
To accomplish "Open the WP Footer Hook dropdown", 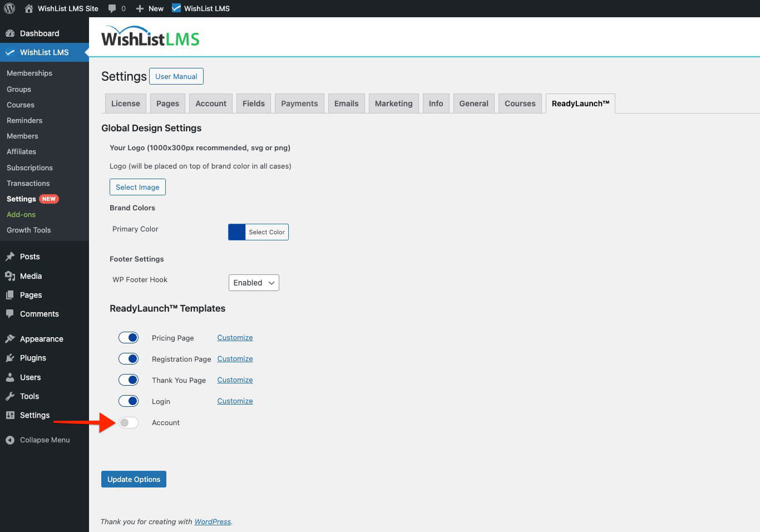I will point(254,283).
